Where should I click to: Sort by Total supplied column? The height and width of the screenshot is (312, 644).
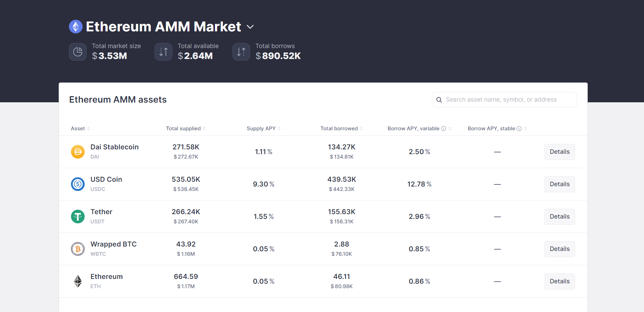pos(186,129)
